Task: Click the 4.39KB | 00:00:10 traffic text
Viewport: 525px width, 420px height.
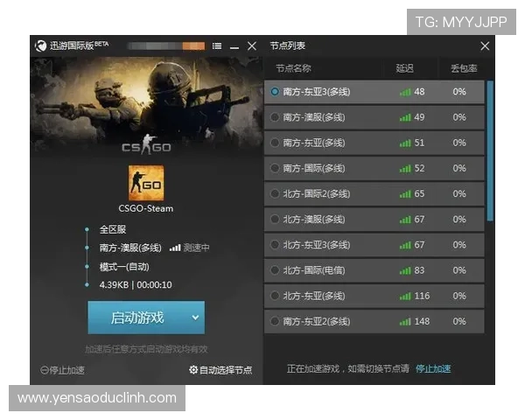Action: click(136, 284)
